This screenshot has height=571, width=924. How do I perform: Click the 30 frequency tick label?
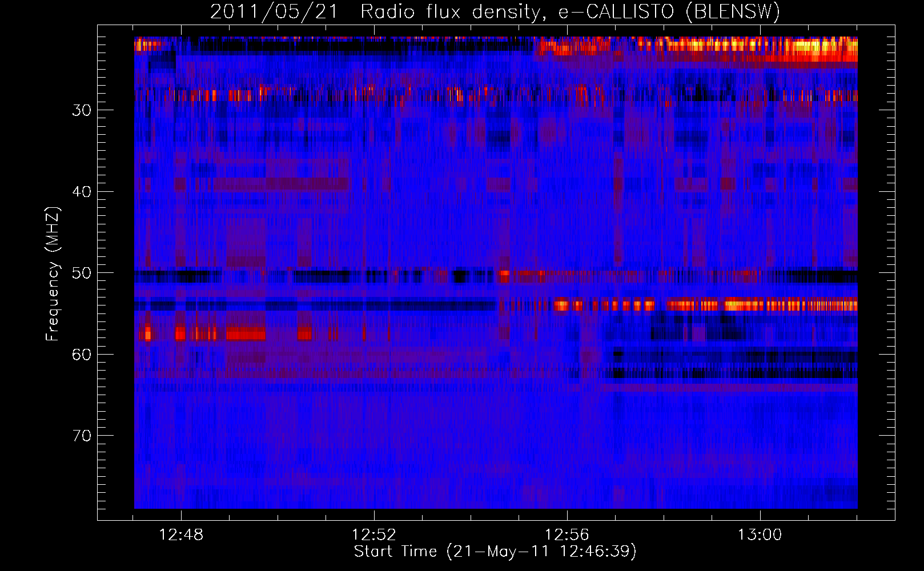[x=82, y=110]
